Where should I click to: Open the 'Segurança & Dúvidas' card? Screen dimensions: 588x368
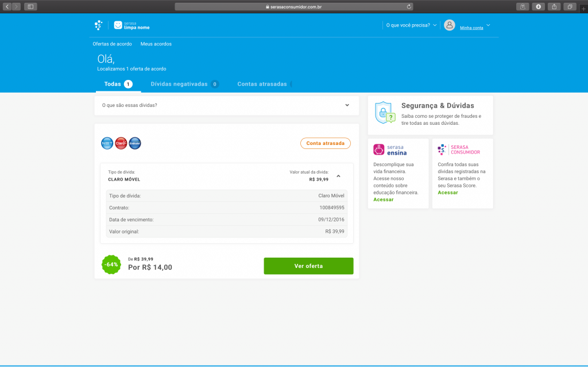tap(431, 115)
